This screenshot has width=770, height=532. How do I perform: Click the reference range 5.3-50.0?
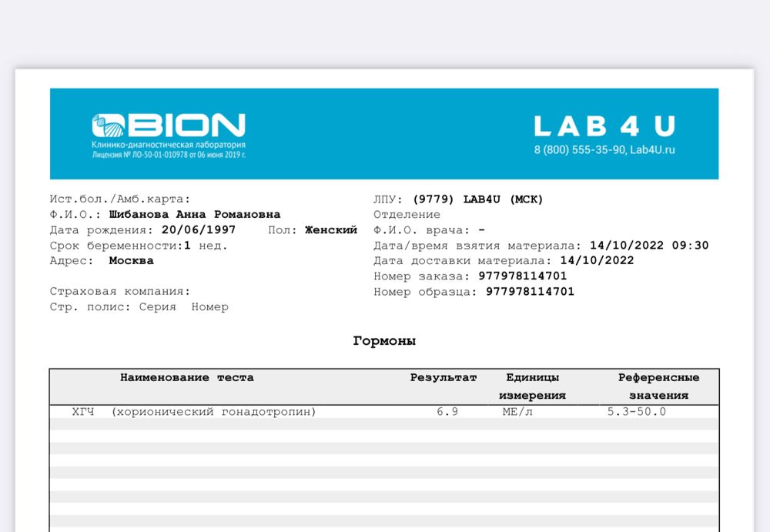click(637, 412)
